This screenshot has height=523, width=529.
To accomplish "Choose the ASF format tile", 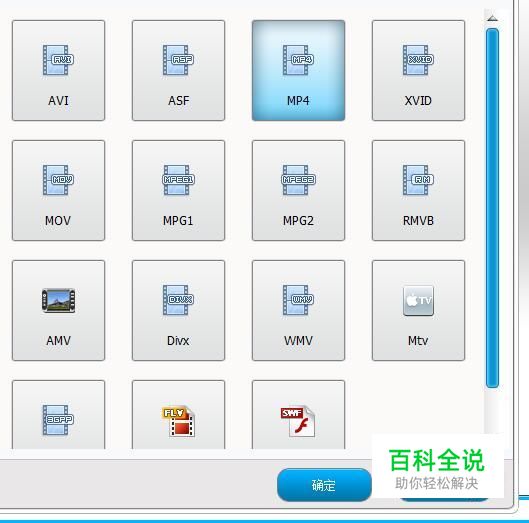I will pos(178,70).
